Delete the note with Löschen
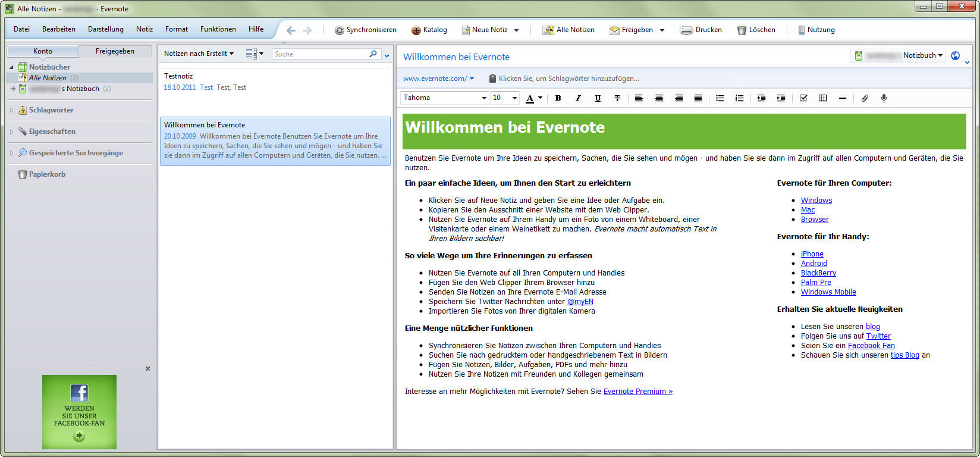This screenshot has height=457, width=980. coord(756,30)
